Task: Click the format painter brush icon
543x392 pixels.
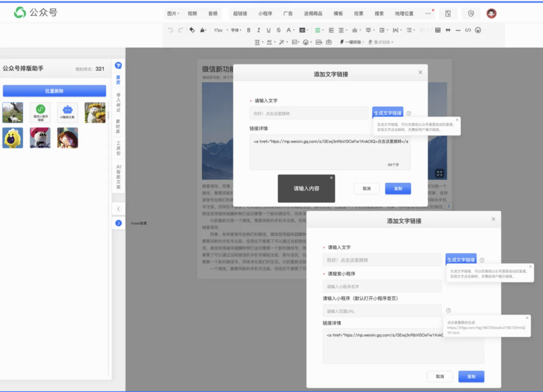Action: (192, 30)
